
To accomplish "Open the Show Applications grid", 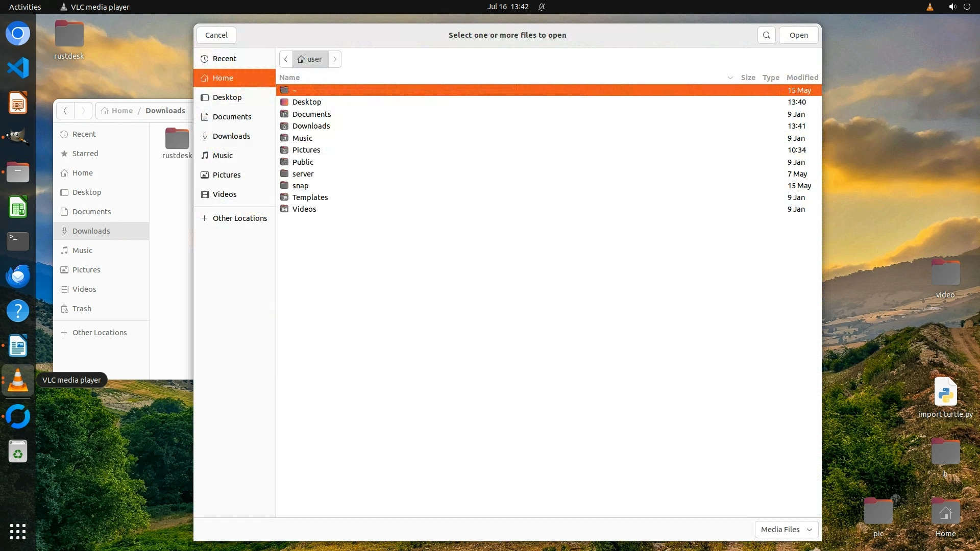I will tap(18, 531).
